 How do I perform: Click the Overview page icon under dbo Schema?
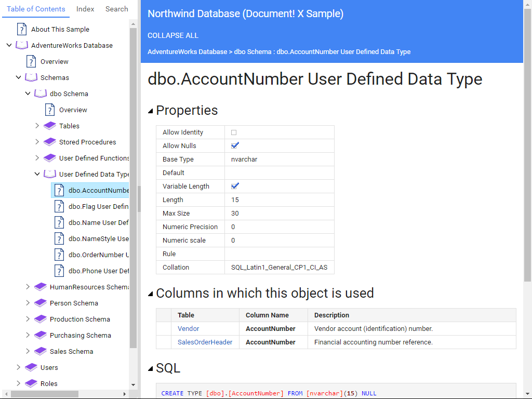[49, 110]
